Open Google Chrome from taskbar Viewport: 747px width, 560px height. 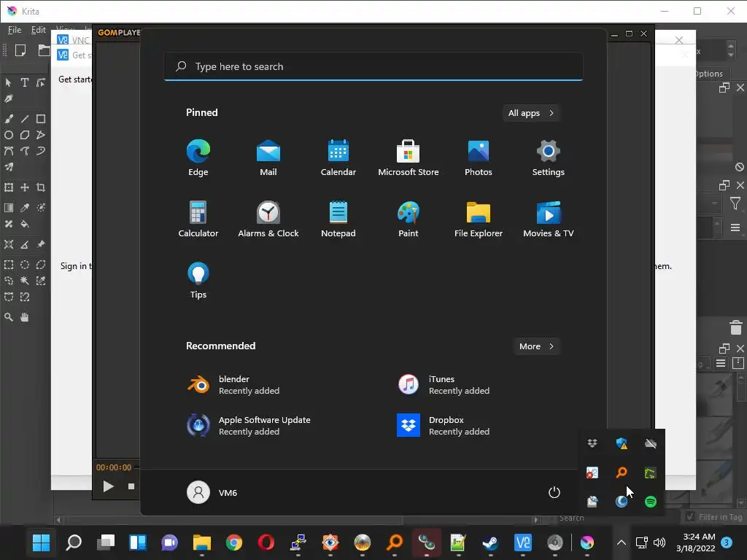pos(234,542)
